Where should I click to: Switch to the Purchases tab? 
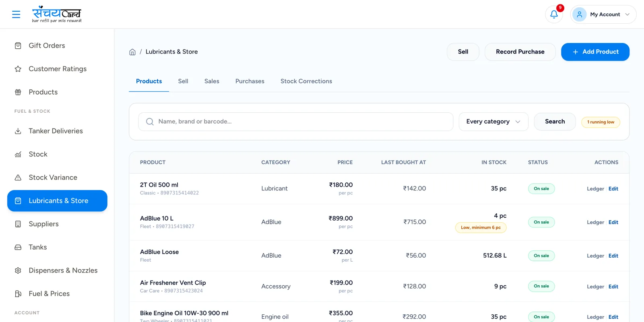[x=250, y=81]
